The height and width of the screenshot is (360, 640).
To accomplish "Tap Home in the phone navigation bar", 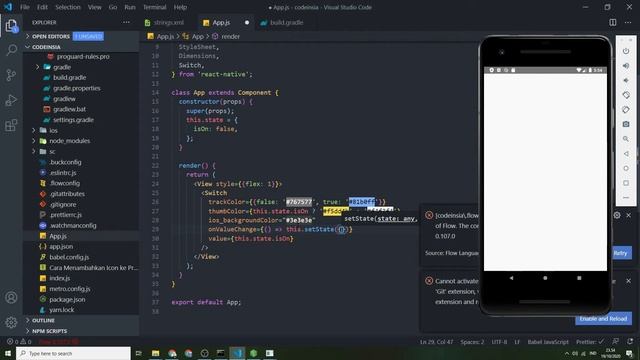I will (x=545, y=278).
